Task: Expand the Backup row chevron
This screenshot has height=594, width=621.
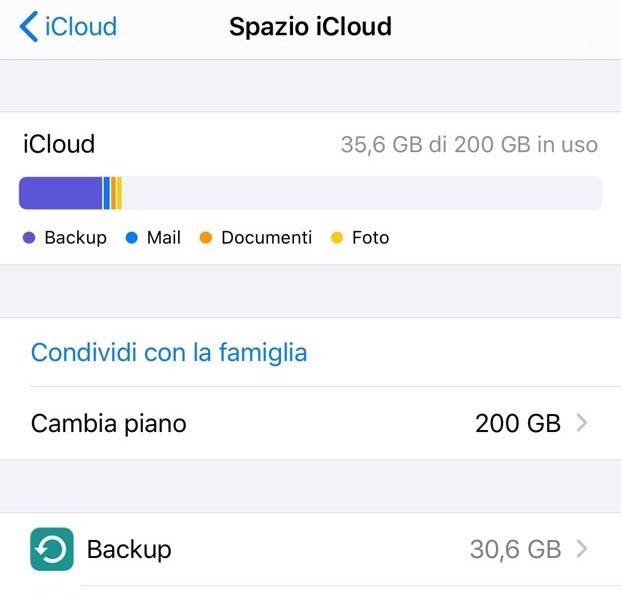Action: [582, 549]
